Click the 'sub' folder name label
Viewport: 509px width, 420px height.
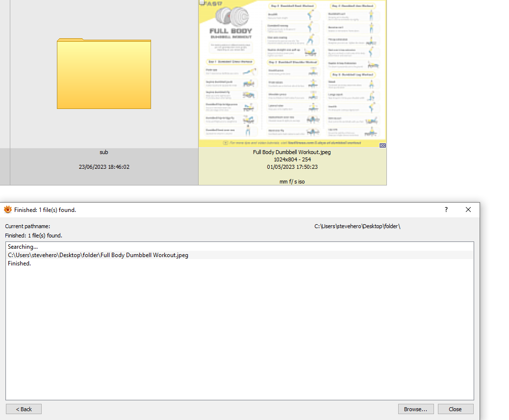tap(104, 152)
